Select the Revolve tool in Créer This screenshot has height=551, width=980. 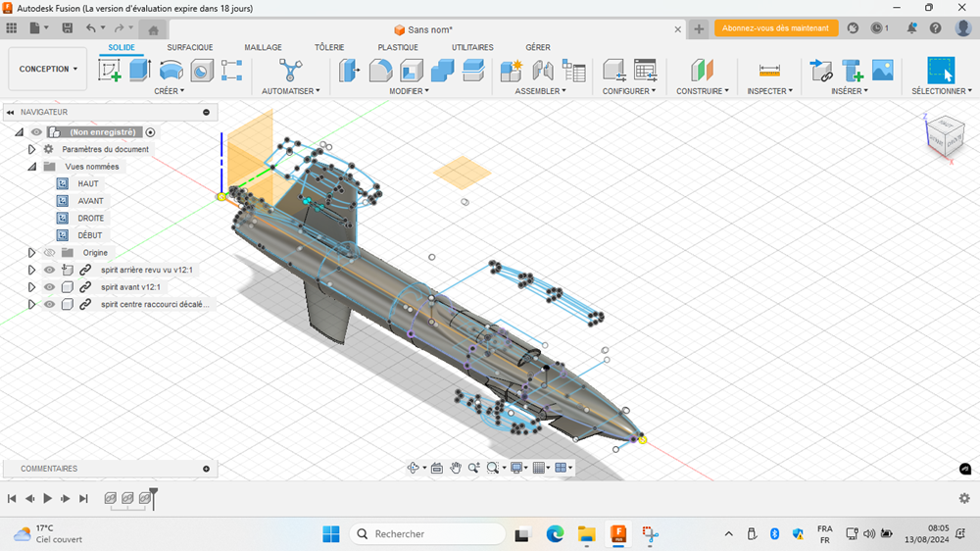point(171,70)
